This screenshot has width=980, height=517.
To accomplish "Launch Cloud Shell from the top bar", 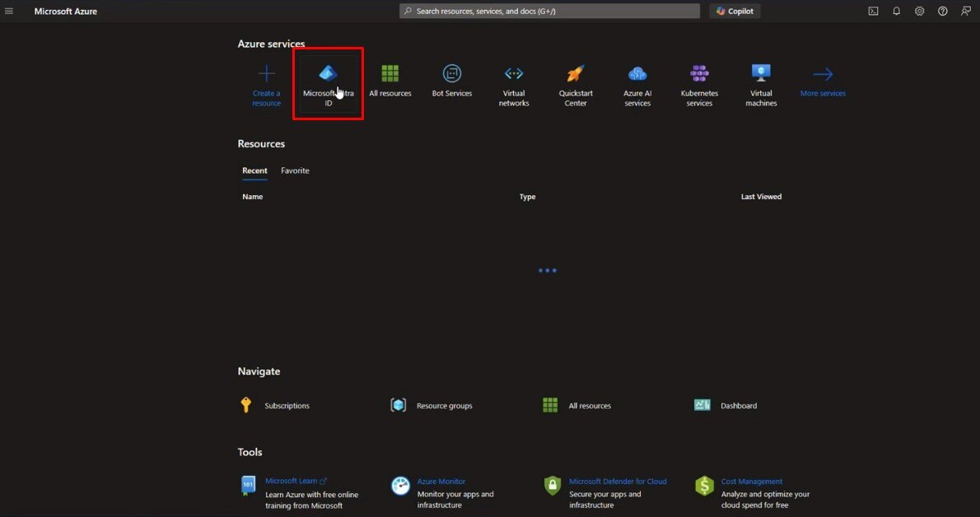I will (873, 12).
